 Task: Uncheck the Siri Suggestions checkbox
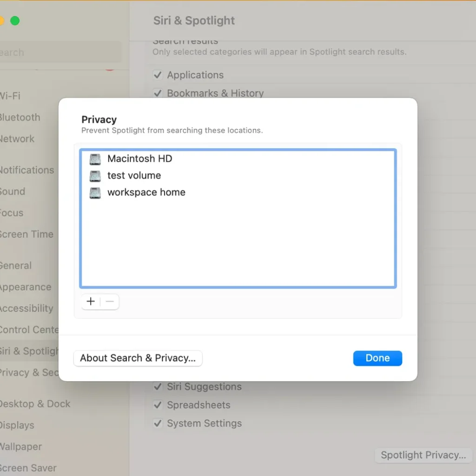[158, 386]
